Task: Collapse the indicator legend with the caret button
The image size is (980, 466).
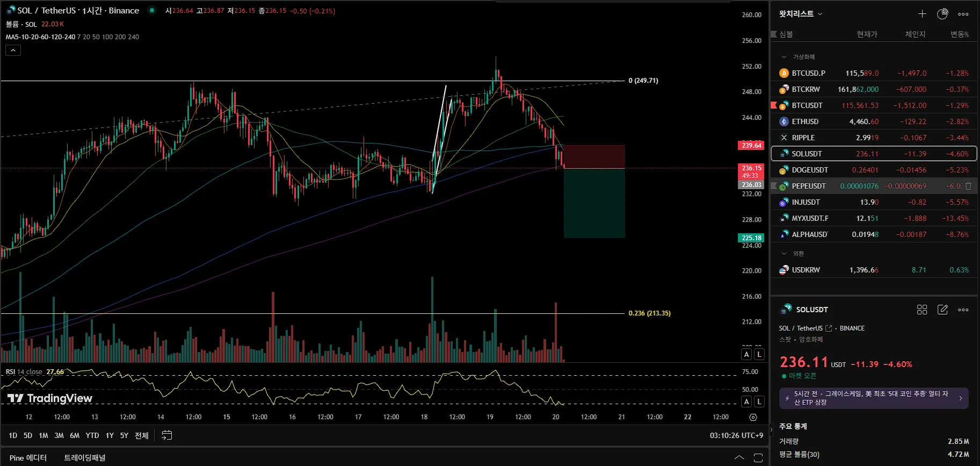Action: (13, 50)
